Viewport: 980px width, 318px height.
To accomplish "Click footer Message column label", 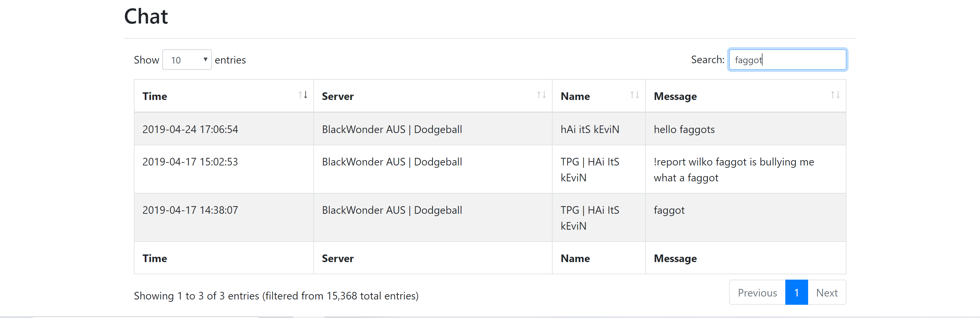I will coord(675,258).
